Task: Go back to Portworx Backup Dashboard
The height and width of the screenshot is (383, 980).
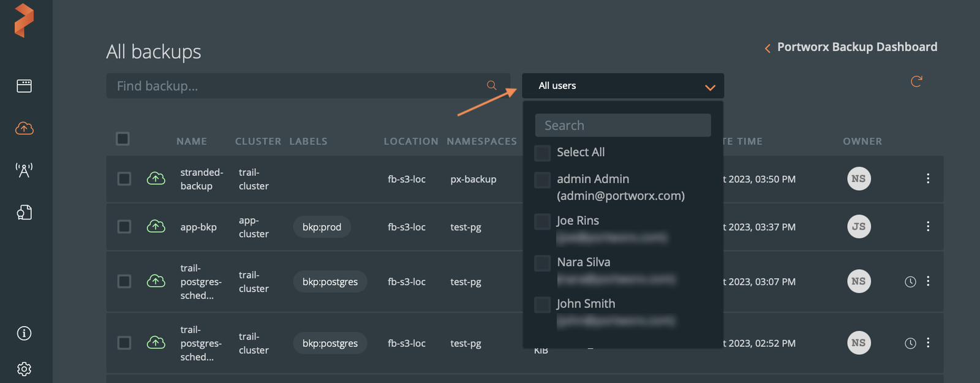Action: click(x=851, y=47)
